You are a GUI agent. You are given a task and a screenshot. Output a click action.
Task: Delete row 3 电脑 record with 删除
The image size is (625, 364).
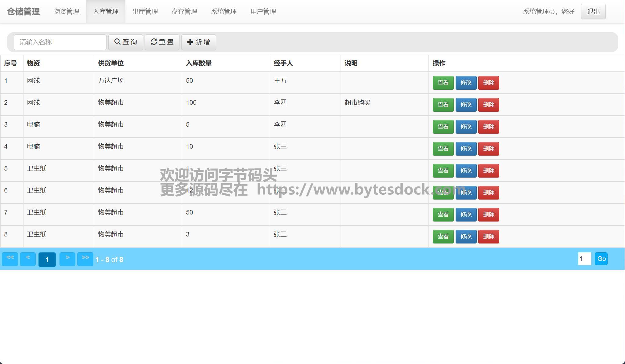[x=488, y=127]
